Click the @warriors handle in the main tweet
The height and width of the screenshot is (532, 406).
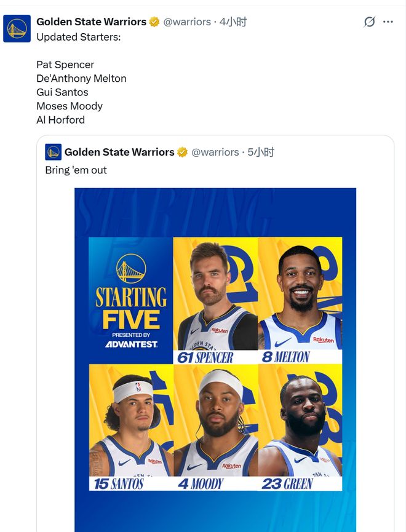pyautogui.click(x=187, y=22)
